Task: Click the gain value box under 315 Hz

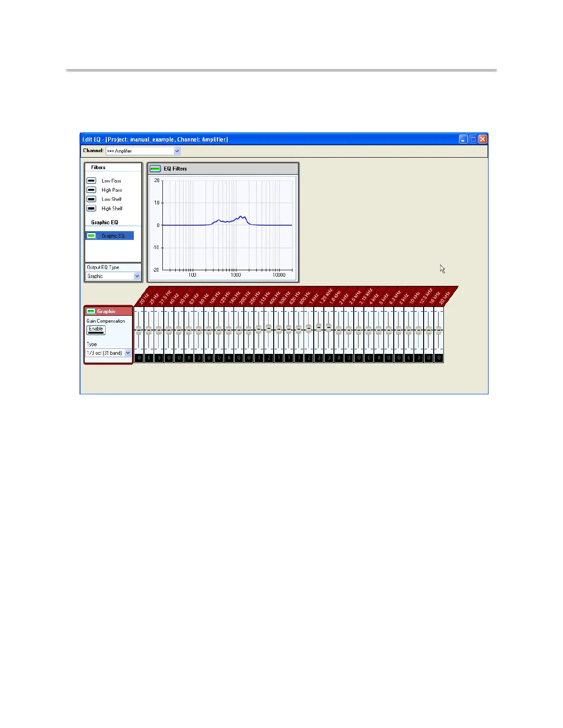Action: coord(259,358)
